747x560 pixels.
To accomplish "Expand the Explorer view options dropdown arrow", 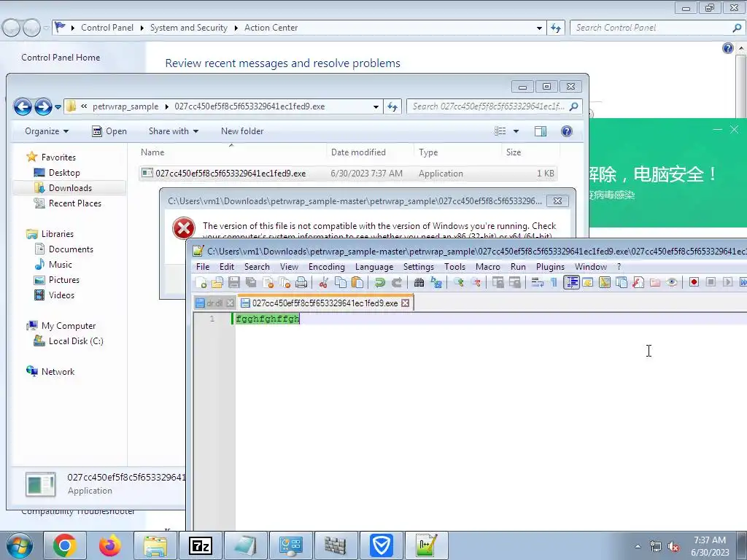I will pos(516,131).
